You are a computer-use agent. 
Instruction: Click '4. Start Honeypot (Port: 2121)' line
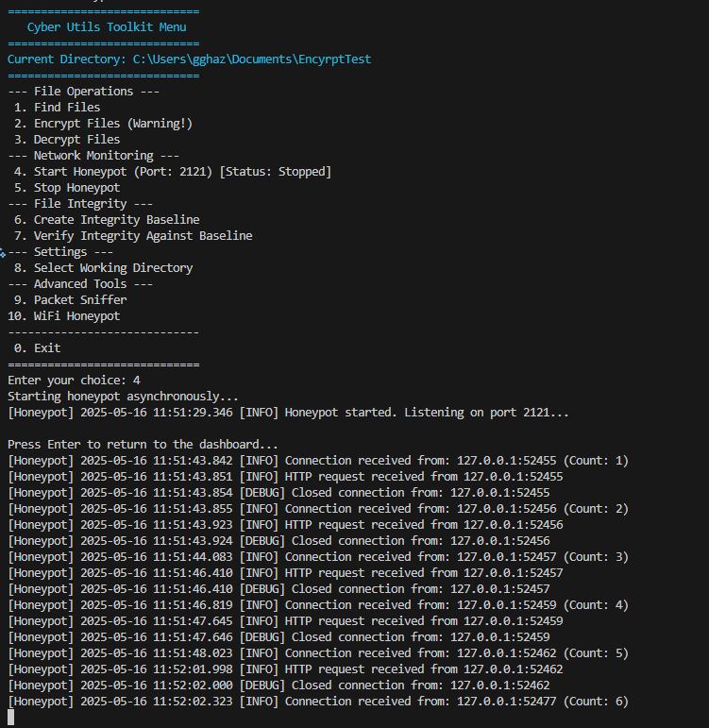(x=172, y=172)
